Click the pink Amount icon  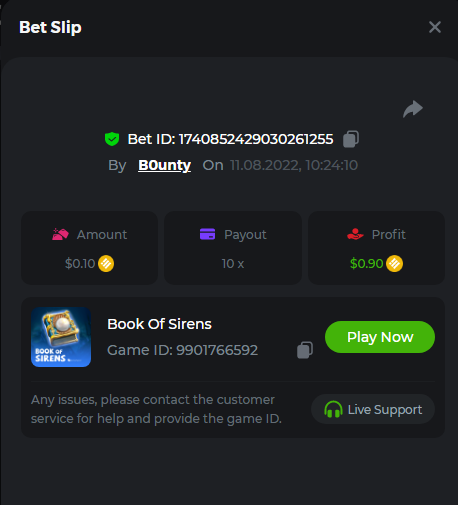(60, 234)
